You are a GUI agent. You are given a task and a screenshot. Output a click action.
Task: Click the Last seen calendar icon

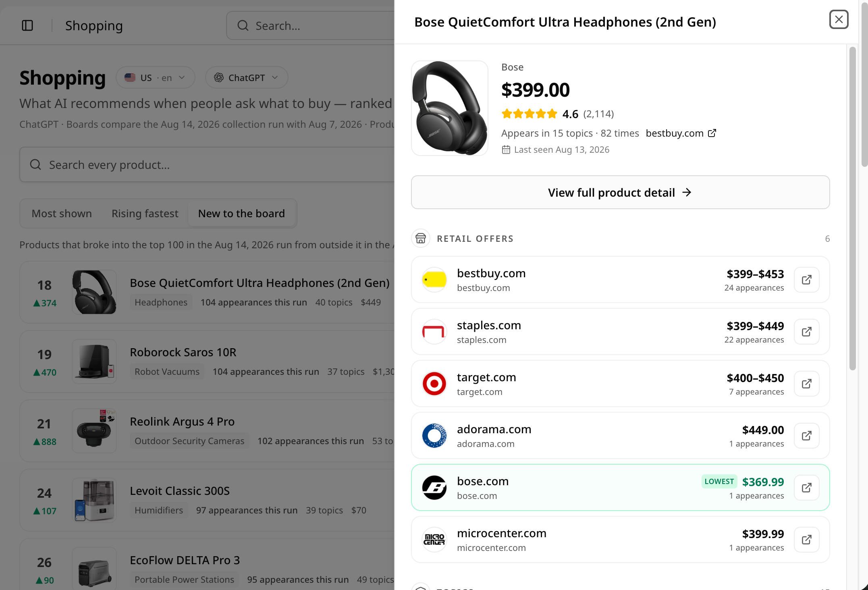(x=506, y=150)
